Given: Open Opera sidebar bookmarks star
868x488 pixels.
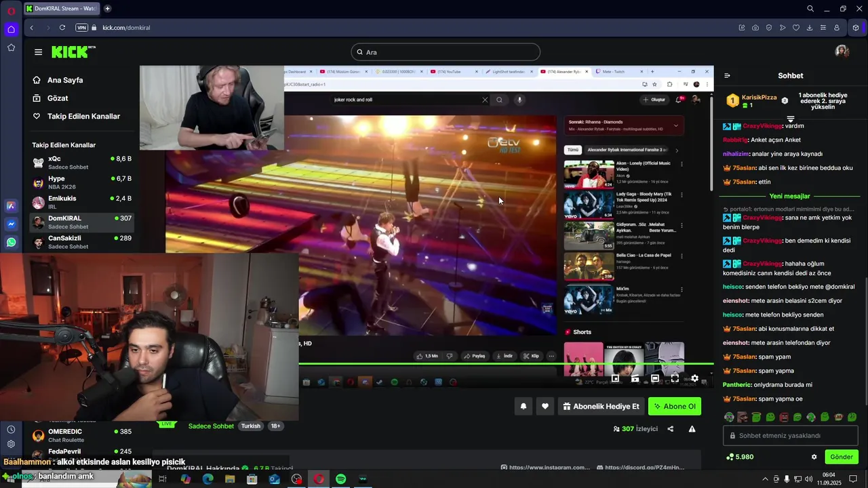Looking at the screenshot, I should click(11, 47).
